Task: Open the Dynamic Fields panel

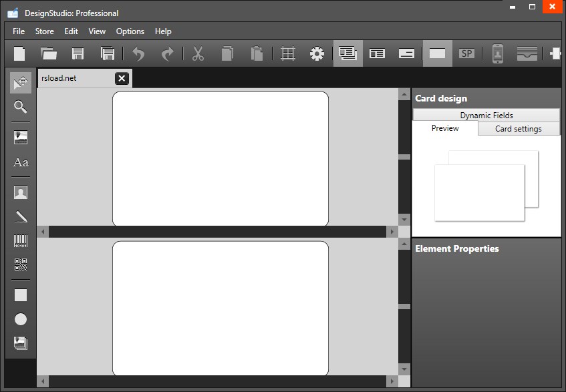Action: [x=486, y=115]
